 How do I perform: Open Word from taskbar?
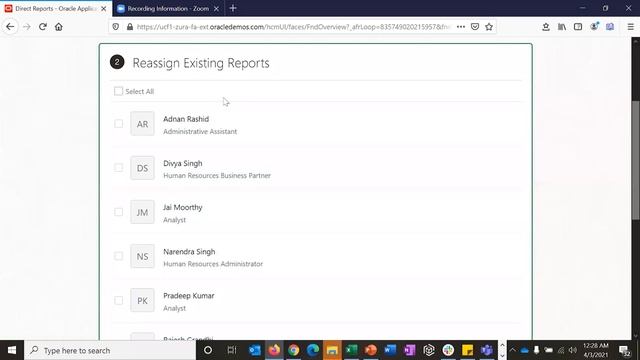(x=390, y=350)
